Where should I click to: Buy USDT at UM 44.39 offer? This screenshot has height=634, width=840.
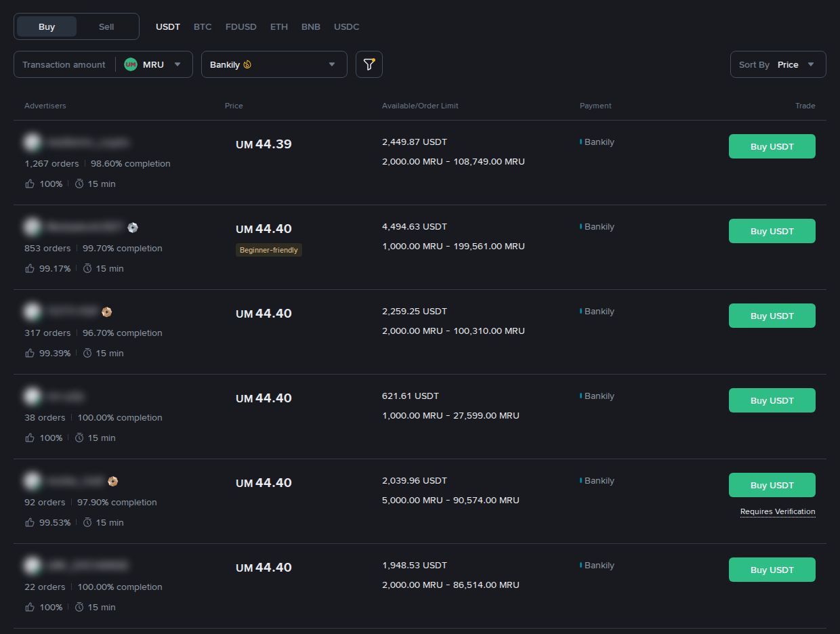[772, 146]
